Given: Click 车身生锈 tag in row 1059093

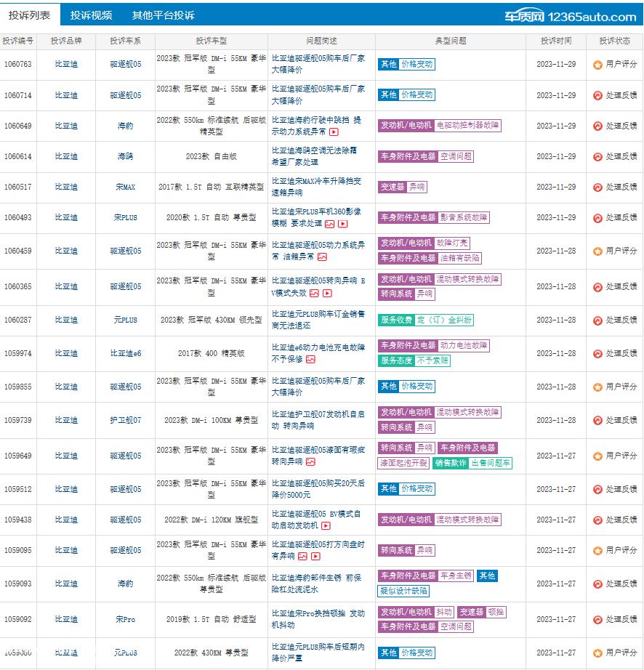Looking at the screenshot, I should [x=456, y=576].
